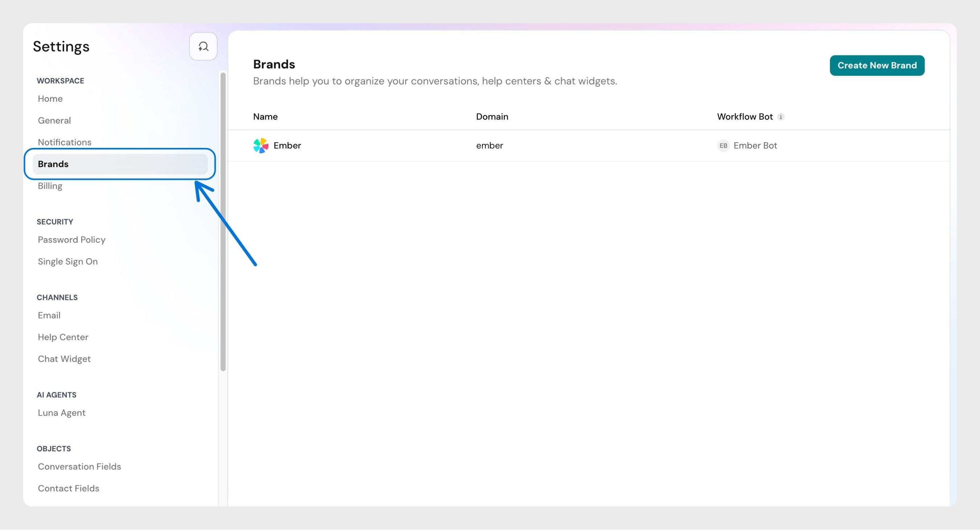Open Luna Agent settings
This screenshot has width=980, height=530.
click(x=62, y=413)
